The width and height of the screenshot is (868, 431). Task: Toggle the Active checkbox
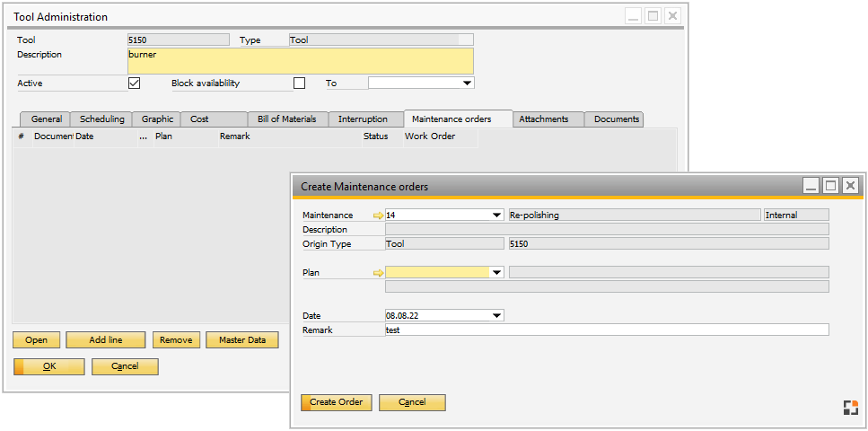click(135, 84)
